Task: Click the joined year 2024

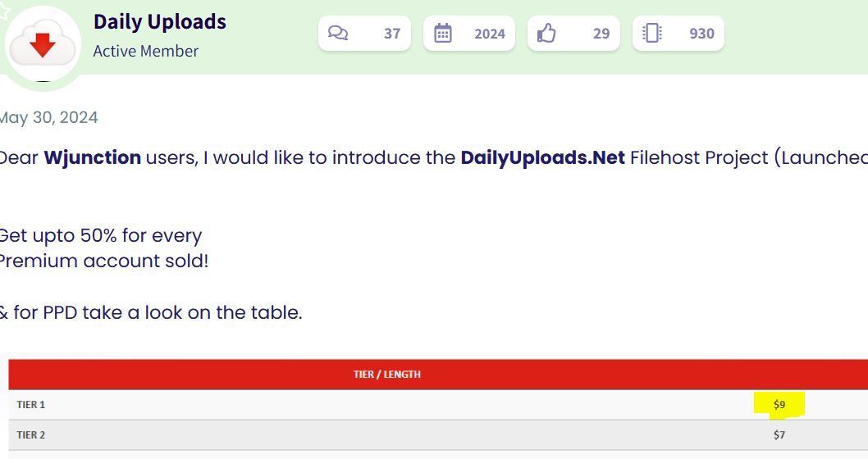Action: click(x=490, y=34)
